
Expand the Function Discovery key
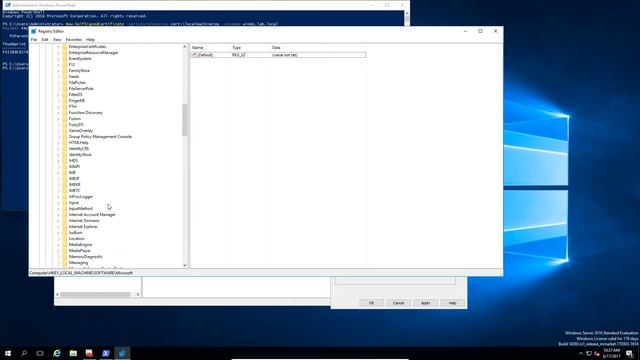(58, 113)
